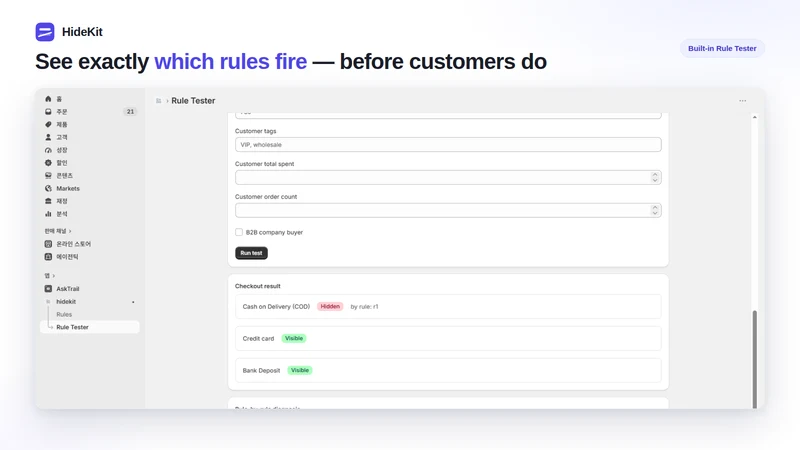
Task: Select the Finance bank icon
Action: [48, 201]
